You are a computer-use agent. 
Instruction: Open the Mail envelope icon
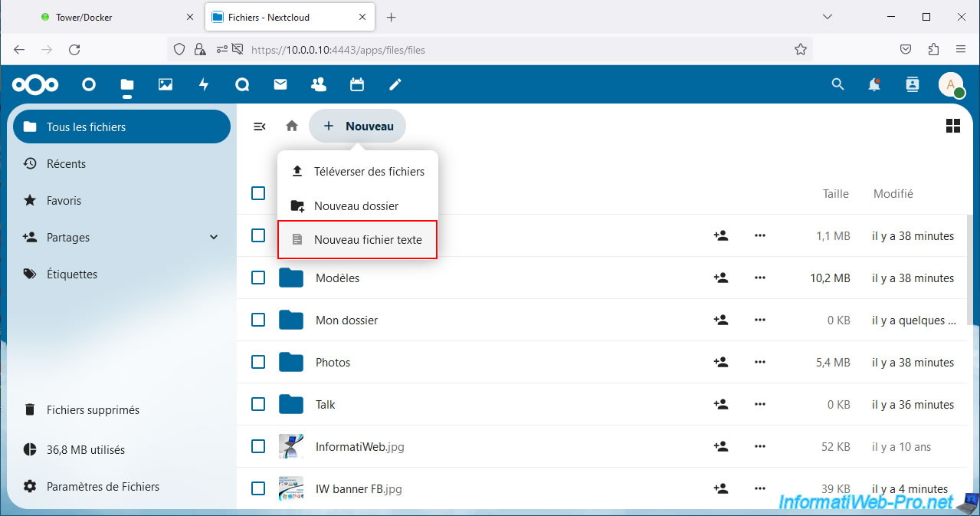pos(280,84)
